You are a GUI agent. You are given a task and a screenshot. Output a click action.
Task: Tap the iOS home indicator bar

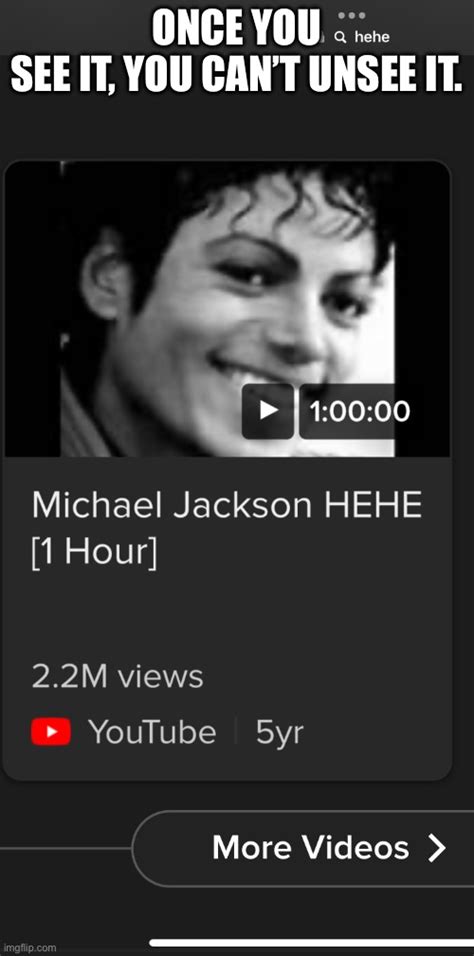(x=311, y=943)
